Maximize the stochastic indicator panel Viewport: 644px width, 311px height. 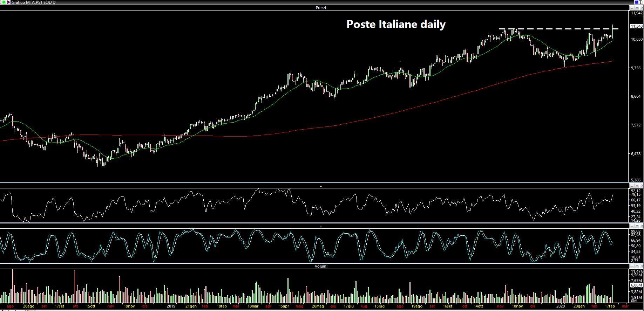coord(637,226)
